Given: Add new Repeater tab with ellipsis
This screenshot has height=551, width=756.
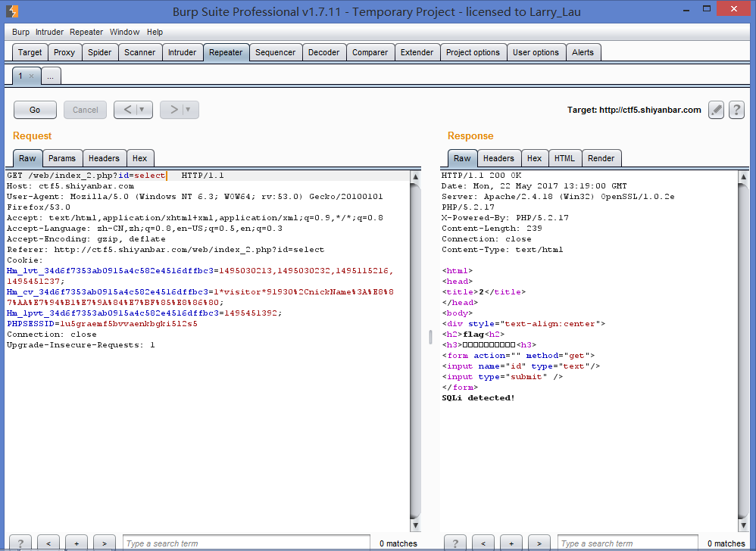Looking at the screenshot, I should pos(51,76).
